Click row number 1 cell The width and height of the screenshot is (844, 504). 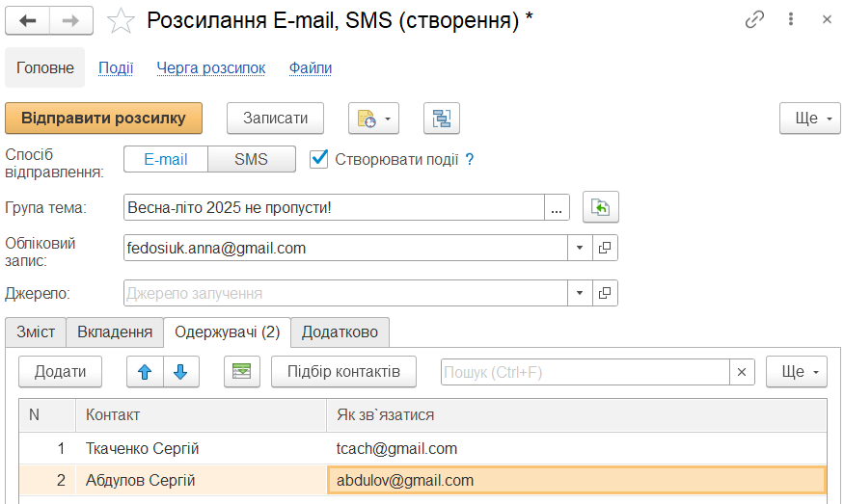(x=47, y=449)
